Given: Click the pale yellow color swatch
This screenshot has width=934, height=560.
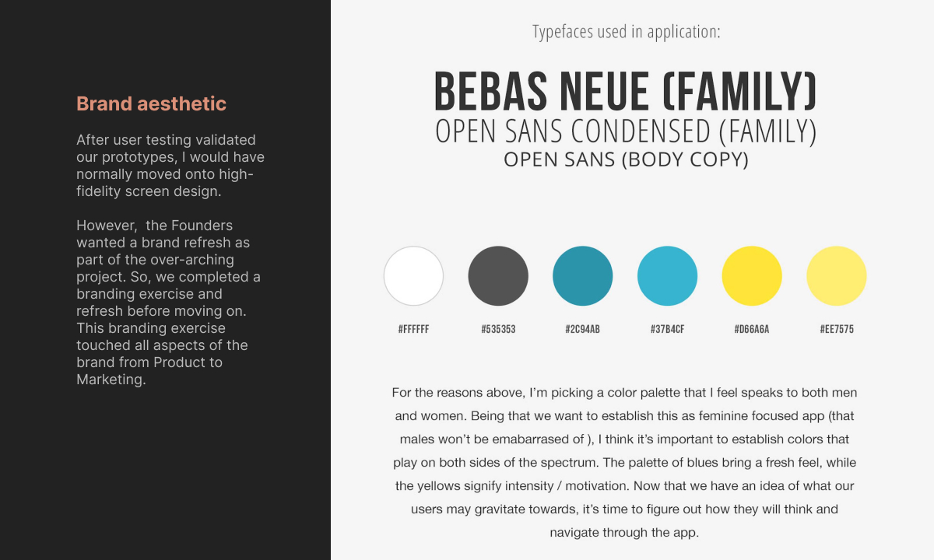Looking at the screenshot, I should click(x=837, y=276).
